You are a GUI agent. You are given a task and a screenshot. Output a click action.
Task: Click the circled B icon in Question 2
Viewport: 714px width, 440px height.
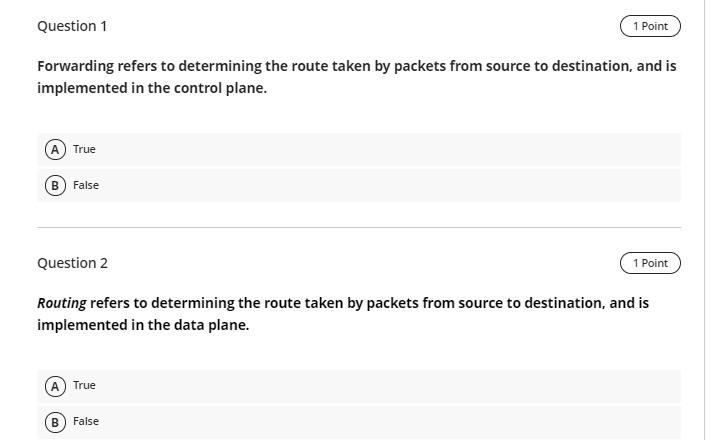coord(56,422)
